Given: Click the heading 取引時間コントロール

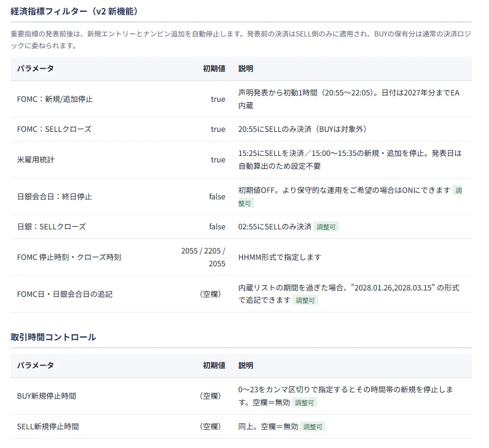Looking at the screenshot, I should tap(53, 337).
